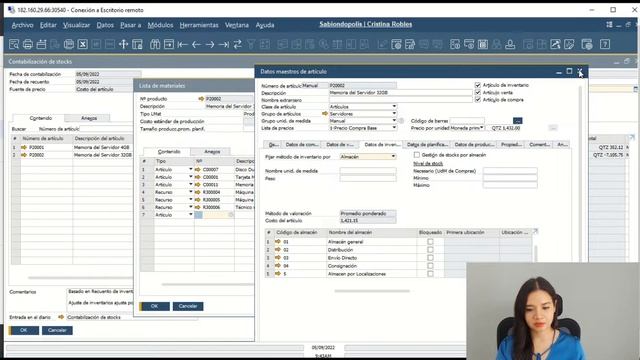Viewport: 640px width, 360px height.
Task: Go to the last data record
Action: coord(224,44)
